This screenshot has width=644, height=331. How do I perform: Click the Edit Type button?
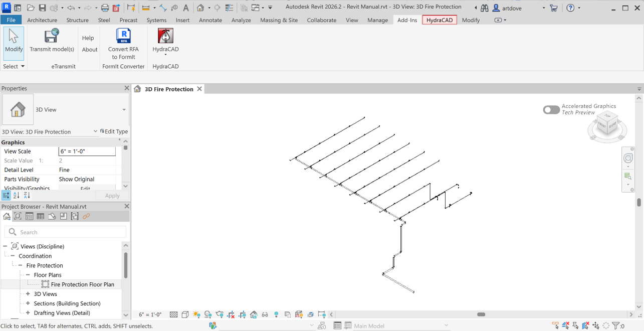114,131
